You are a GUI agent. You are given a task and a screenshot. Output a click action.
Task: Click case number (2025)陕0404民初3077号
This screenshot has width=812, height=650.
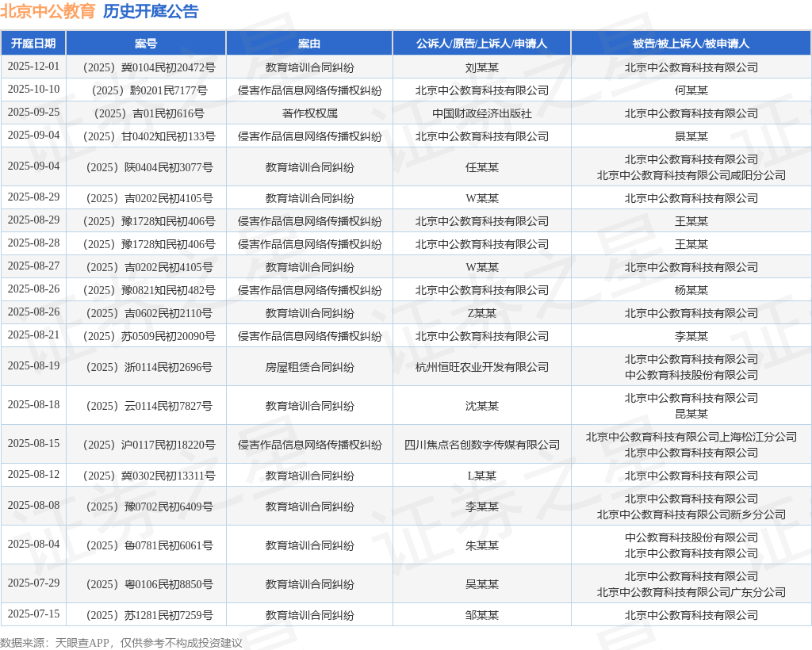pyautogui.click(x=148, y=167)
